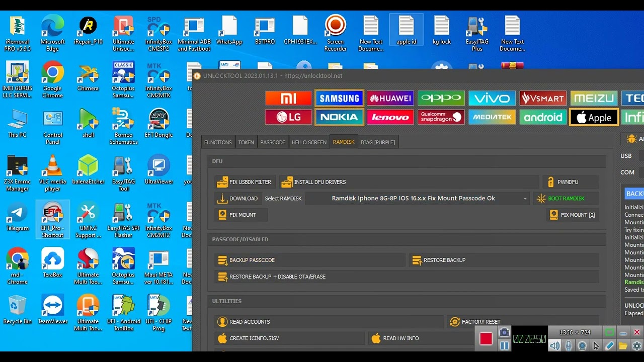Image resolution: width=644 pixels, height=362 pixels.
Task: Toggle microphone recording in recorder
Action: click(x=569, y=345)
